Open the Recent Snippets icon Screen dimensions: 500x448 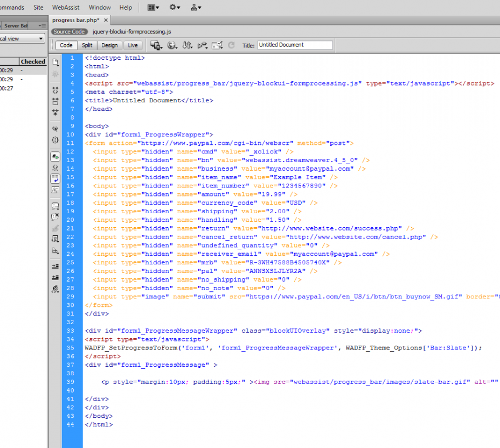click(x=55, y=239)
